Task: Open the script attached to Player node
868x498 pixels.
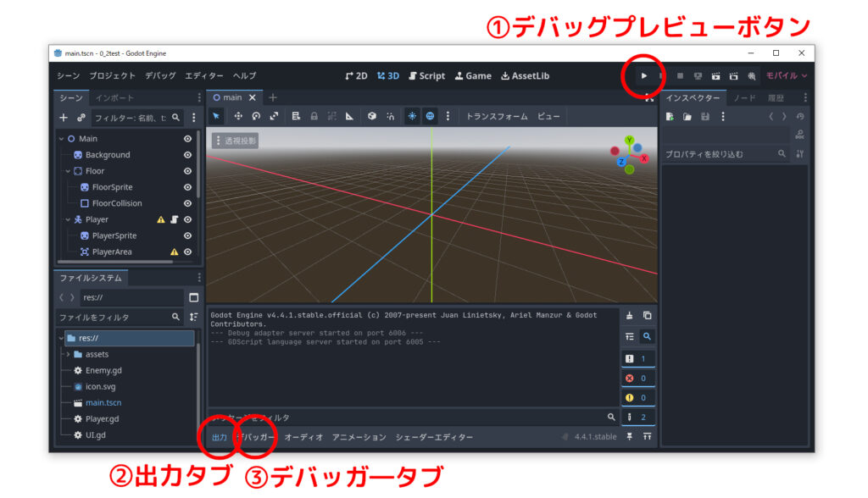Action: click(x=174, y=219)
